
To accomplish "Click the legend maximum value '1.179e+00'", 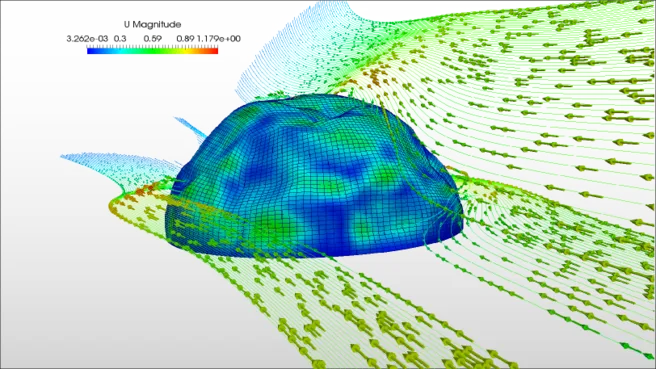I will pyautogui.click(x=219, y=39).
